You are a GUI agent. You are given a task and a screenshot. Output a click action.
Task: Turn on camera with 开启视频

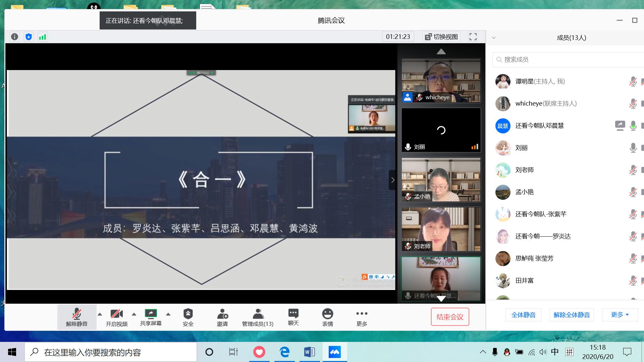pos(116,317)
